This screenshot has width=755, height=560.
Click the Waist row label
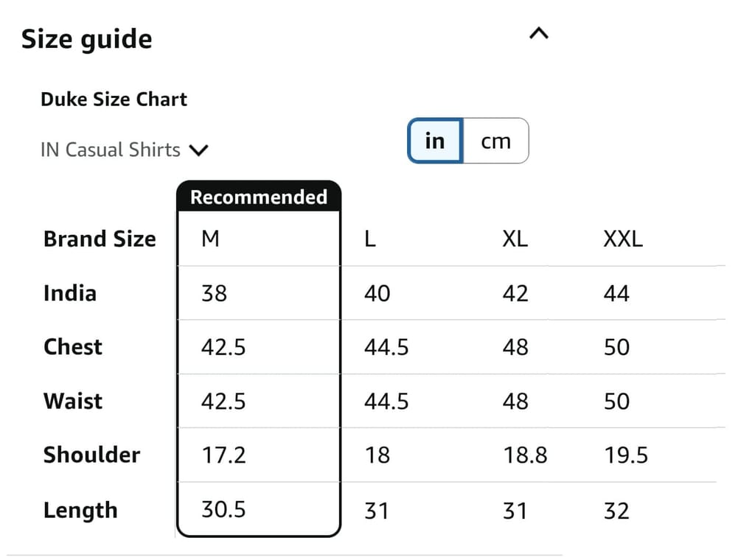click(73, 401)
